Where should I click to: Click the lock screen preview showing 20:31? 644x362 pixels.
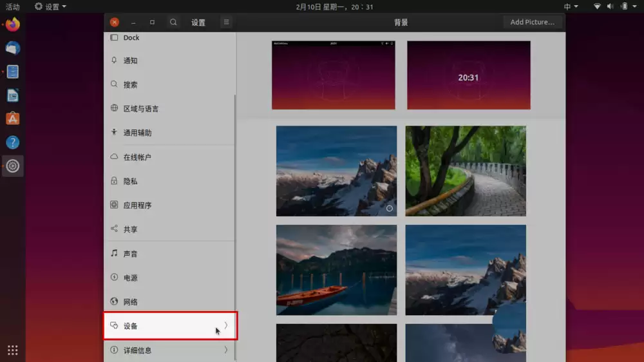[x=468, y=75]
